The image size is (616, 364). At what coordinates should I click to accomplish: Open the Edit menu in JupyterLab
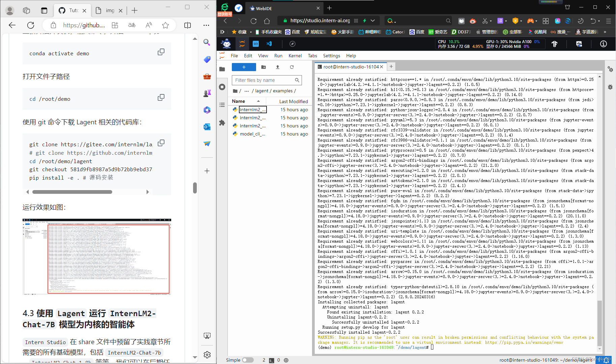click(248, 56)
